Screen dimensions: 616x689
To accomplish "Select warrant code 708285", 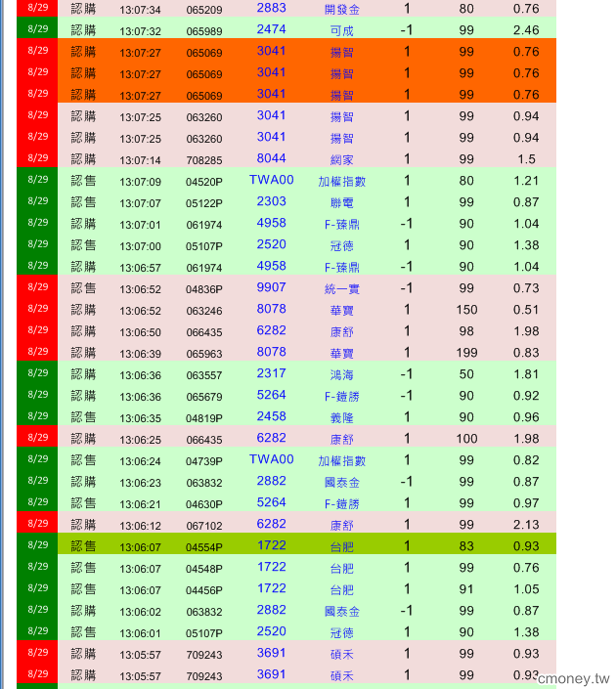I will pos(204,160).
